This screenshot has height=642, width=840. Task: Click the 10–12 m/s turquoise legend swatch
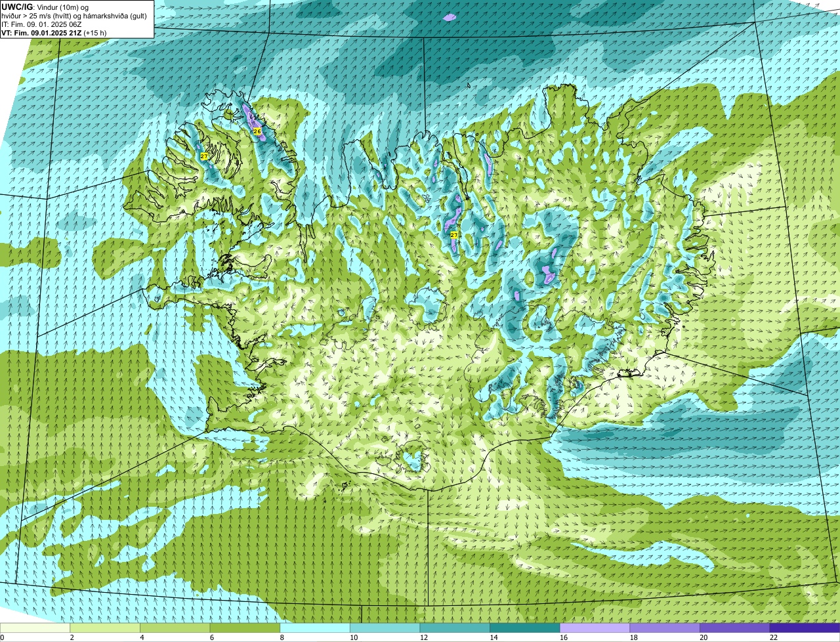point(385,628)
